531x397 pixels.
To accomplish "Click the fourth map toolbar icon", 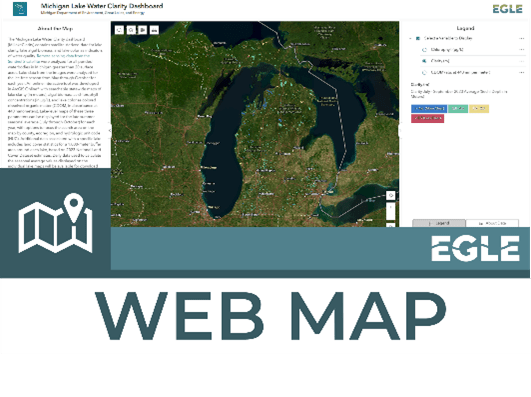I will 154,30.
